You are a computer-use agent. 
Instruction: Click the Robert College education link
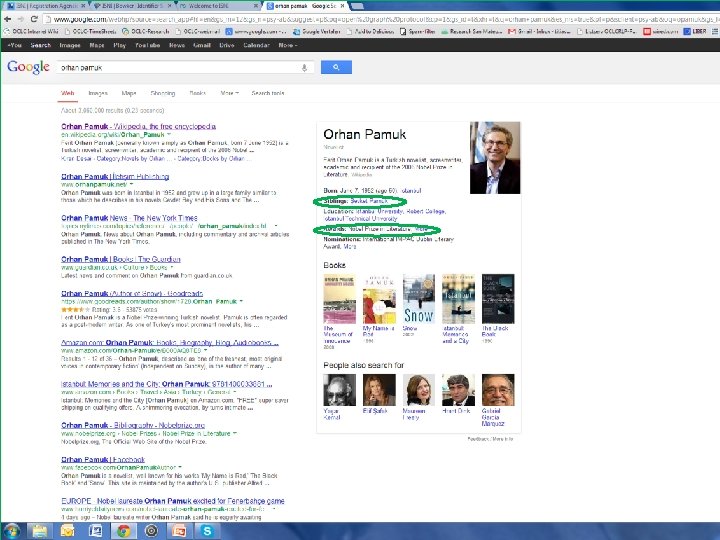426,211
